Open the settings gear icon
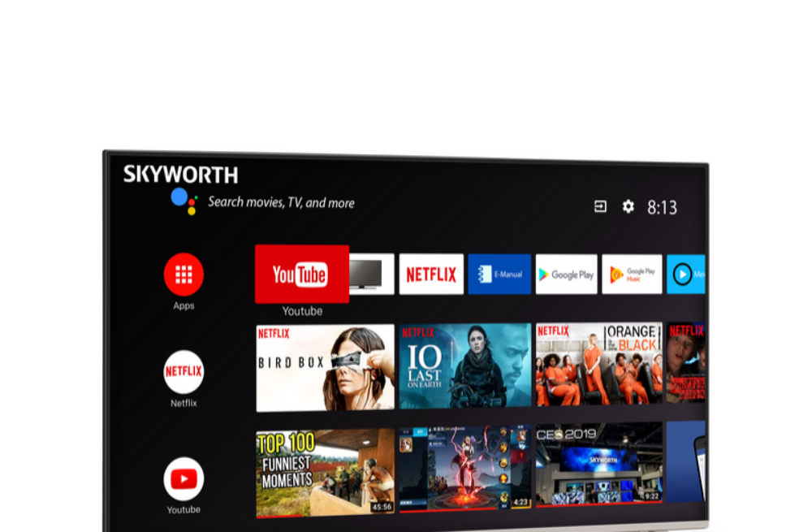Image resolution: width=812 pixels, height=532 pixels. 628,206
